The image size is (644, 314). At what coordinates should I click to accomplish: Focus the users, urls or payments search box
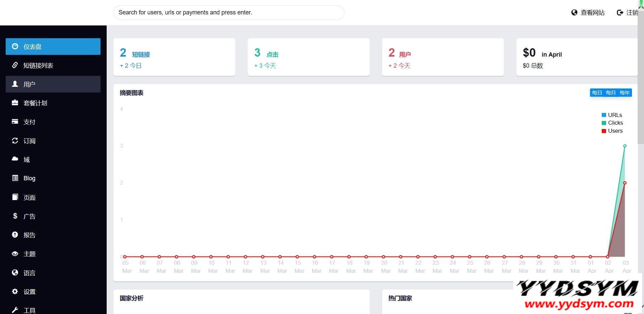tap(229, 12)
